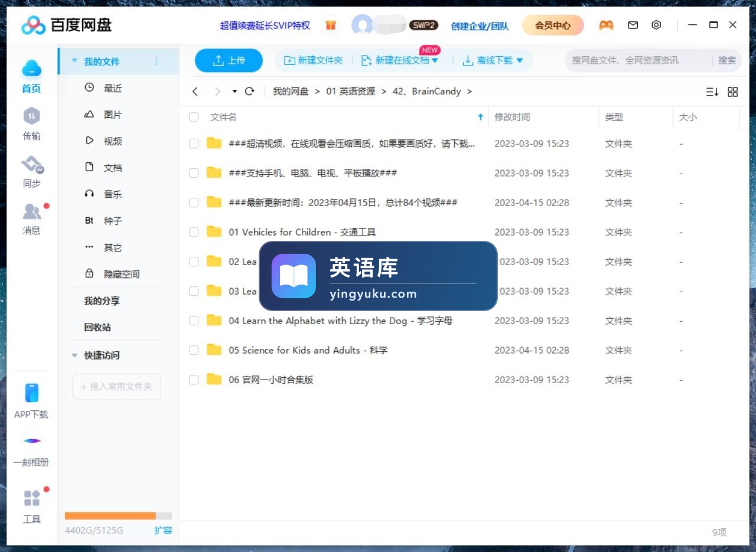Select 文档 in the sidebar
Screen dimensions: 756x552
click(113, 168)
